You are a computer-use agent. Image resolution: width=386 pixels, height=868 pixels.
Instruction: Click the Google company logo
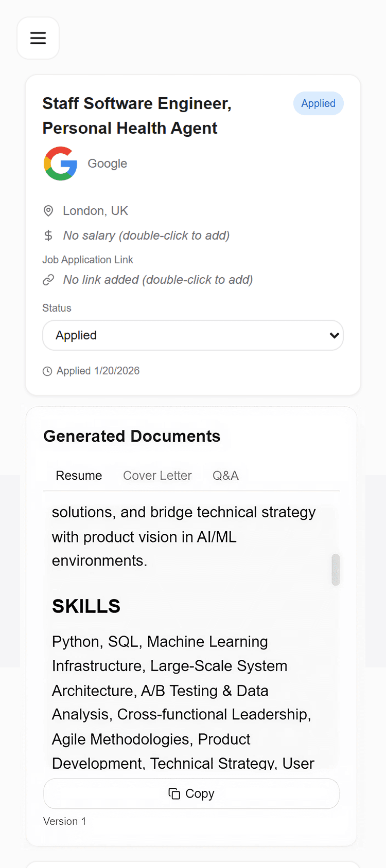pyautogui.click(x=60, y=164)
